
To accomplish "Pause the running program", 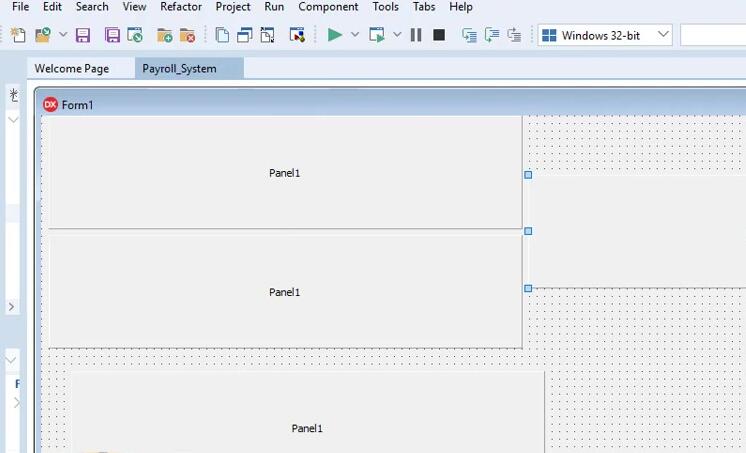I will [x=416, y=35].
